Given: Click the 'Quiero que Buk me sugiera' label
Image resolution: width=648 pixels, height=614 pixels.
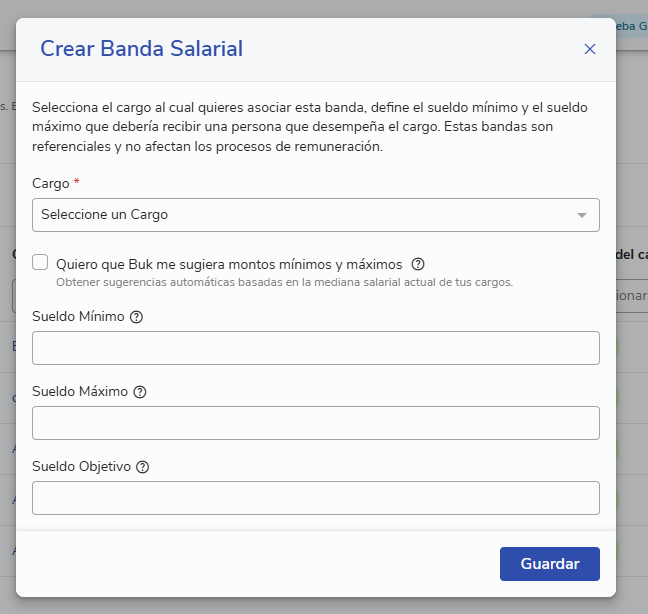Looking at the screenshot, I should pos(229,264).
